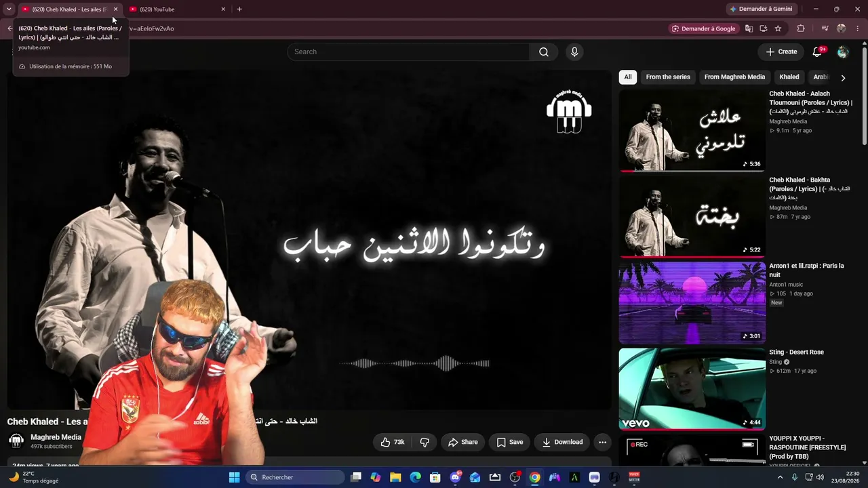The image size is (868, 488).
Task: Click the install app icon in address bar
Action: [764, 28]
